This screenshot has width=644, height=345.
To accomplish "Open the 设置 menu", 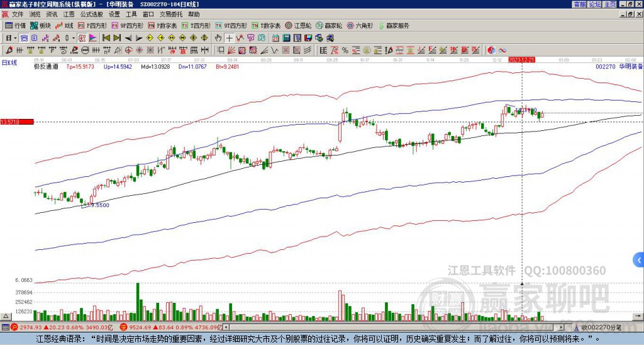I will 114,14.
